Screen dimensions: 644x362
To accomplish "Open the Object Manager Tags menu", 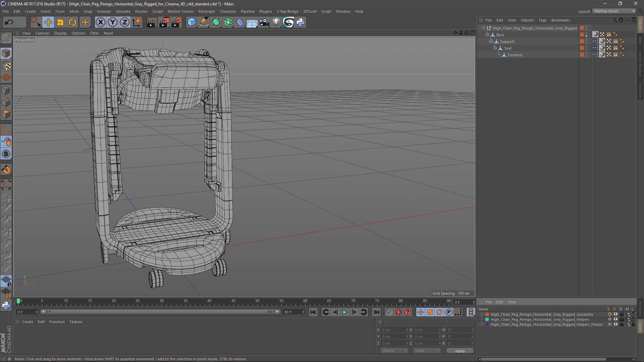I will [x=542, y=20].
